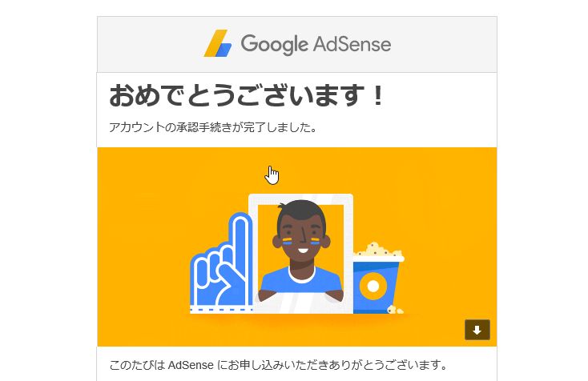Click the dashed base of foam finger
Viewport: 588px width, 381px height.
pos(221,310)
